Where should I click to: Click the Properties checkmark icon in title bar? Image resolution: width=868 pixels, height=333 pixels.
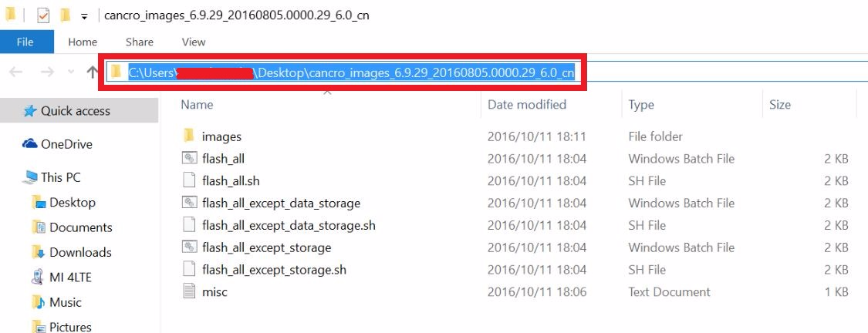tap(43, 15)
